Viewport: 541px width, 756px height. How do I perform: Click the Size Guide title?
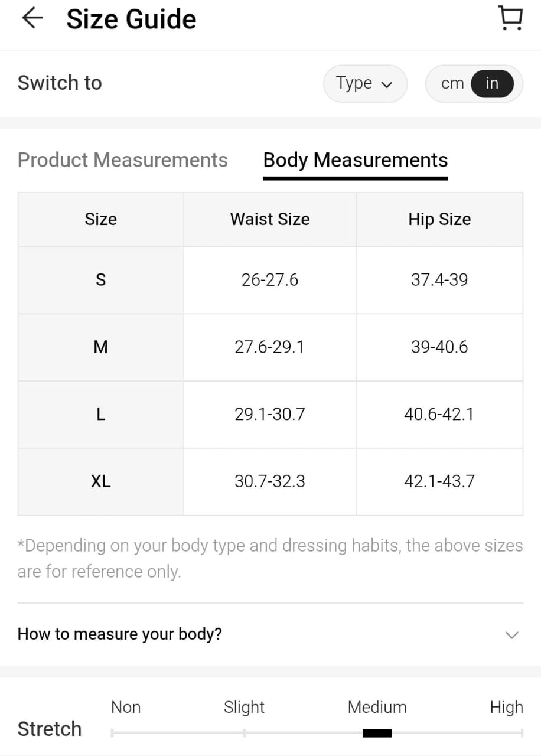tap(131, 19)
